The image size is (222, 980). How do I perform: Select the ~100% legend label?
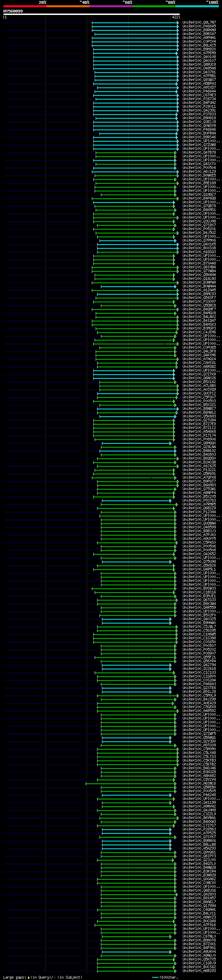(213, 2)
